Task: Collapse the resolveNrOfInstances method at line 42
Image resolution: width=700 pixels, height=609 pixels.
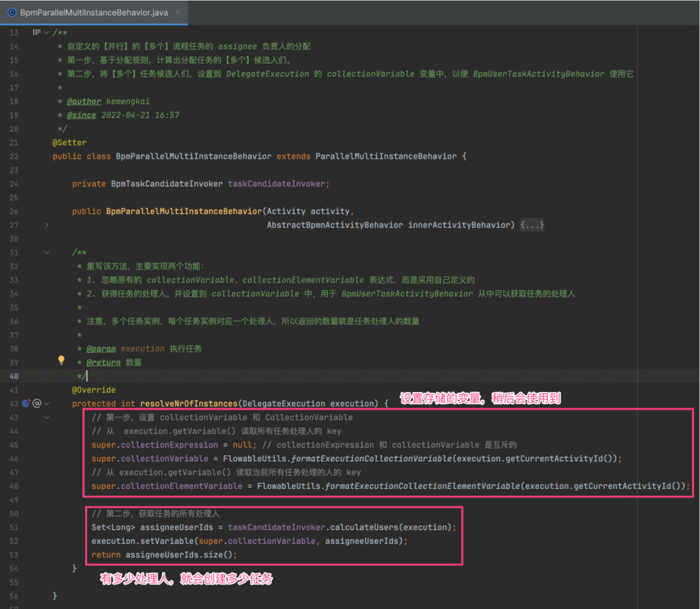Action: pyautogui.click(x=46, y=403)
